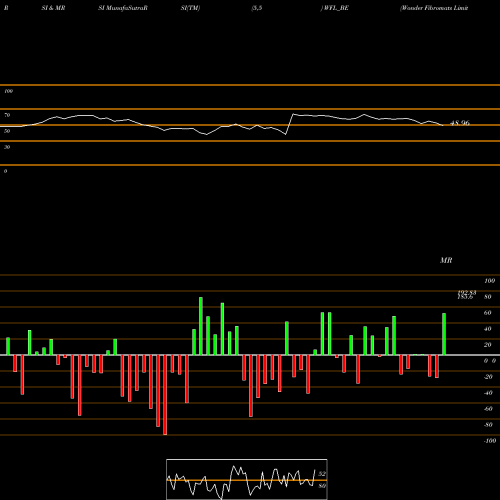This screenshot has width=500, height=500.
Task: Click the RSI axis label '70'
Action: [x=7, y=115]
